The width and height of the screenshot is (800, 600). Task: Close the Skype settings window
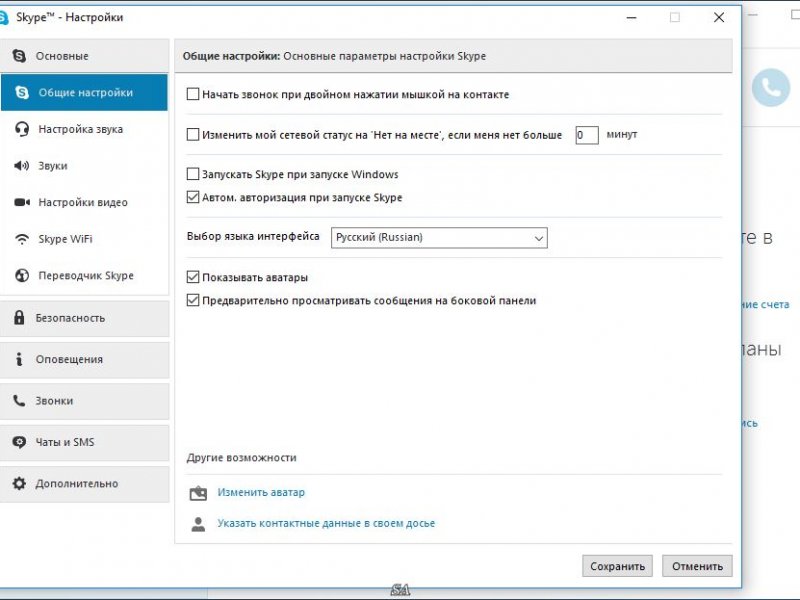[719, 17]
